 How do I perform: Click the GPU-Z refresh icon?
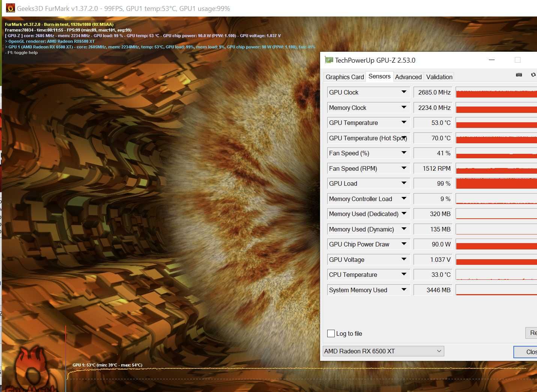533,75
